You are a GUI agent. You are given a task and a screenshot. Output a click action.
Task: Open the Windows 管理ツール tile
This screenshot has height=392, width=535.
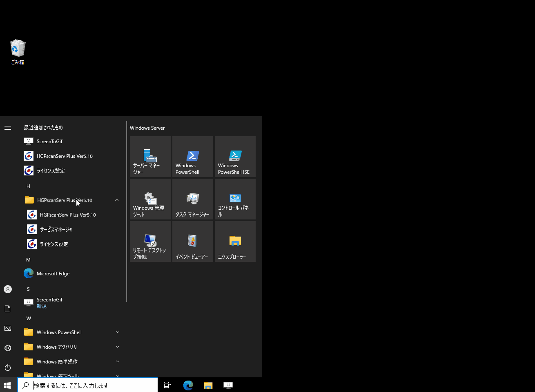click(150, 199)
